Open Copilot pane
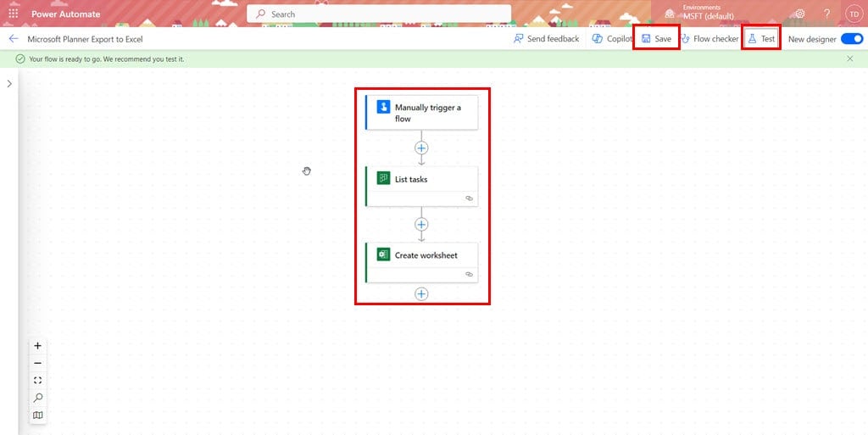Screen dimensions: 868x435 coord(612,39)
